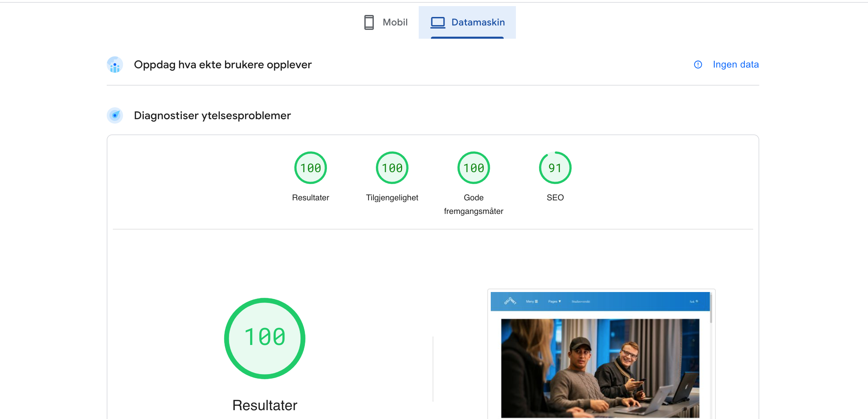Click the SEO category label
868x419 pixels.
pos(555,198)
